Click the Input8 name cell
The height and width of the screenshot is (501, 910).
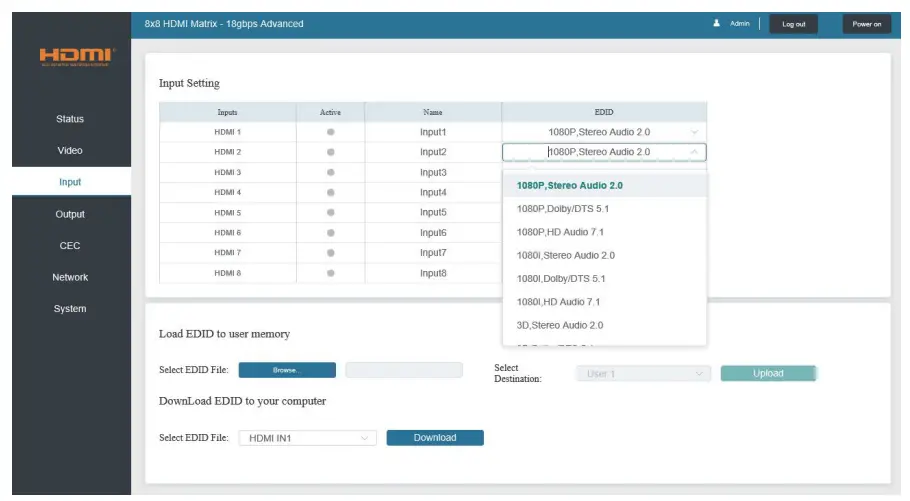[x=433, y=273]
